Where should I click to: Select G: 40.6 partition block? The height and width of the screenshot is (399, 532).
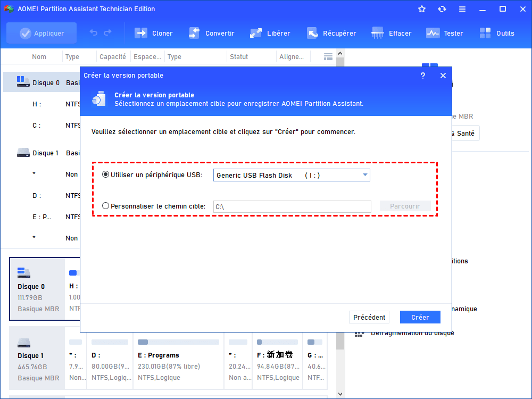315,360
